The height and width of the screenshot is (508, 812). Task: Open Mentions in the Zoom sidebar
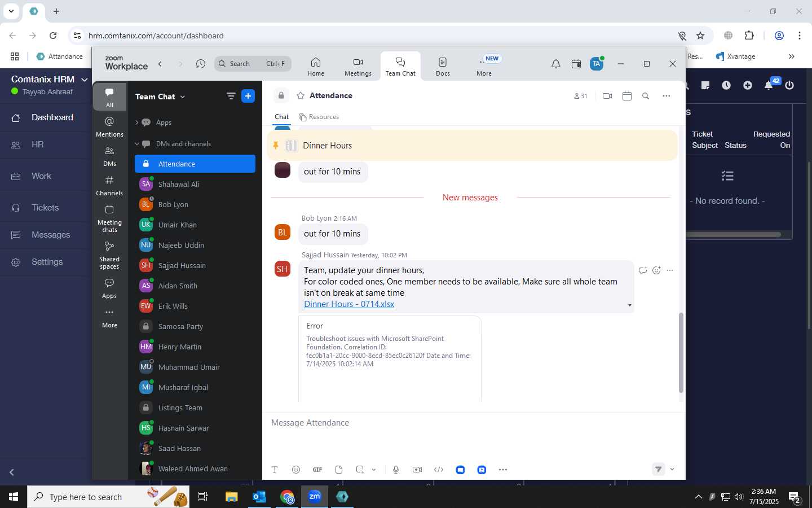click(109, 126)
